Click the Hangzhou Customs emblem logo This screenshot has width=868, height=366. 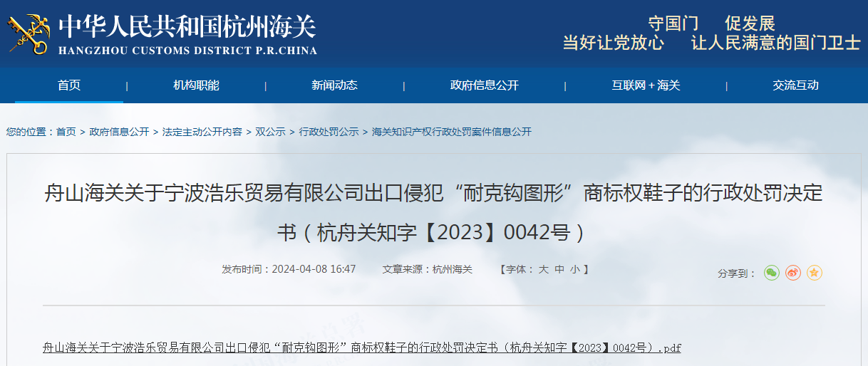point(28,33)
